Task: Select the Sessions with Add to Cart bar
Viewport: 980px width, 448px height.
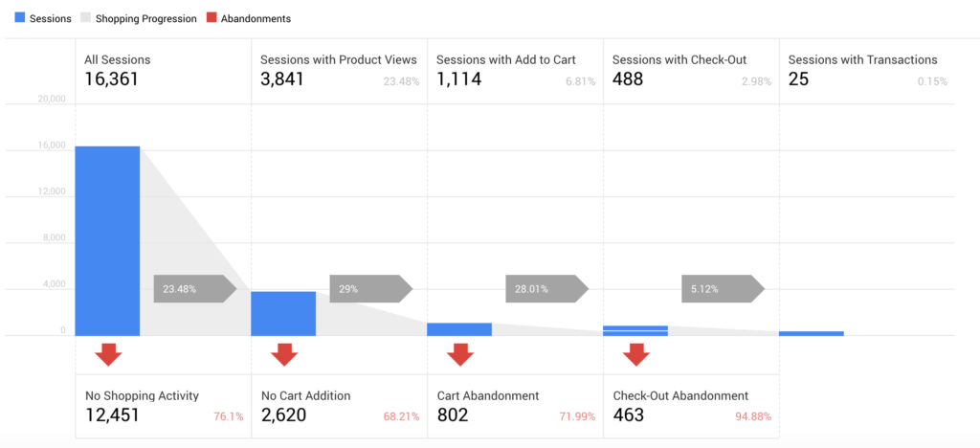Action: 459,329
